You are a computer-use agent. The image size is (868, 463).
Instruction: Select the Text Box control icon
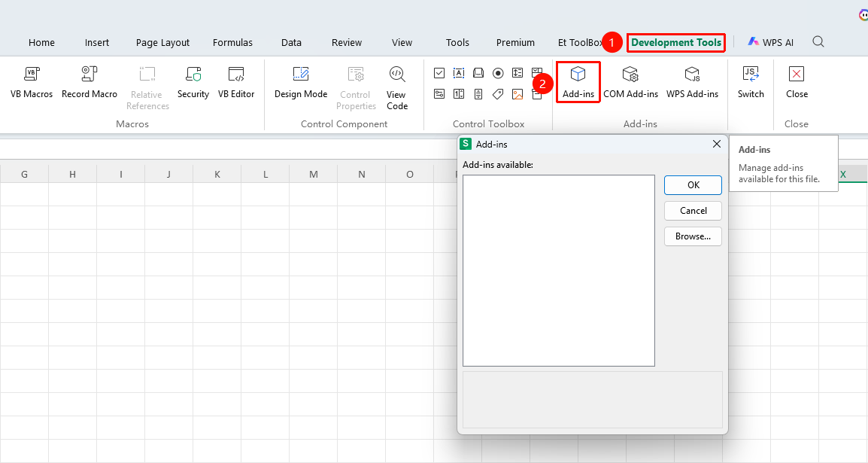[x=459, y=73]
